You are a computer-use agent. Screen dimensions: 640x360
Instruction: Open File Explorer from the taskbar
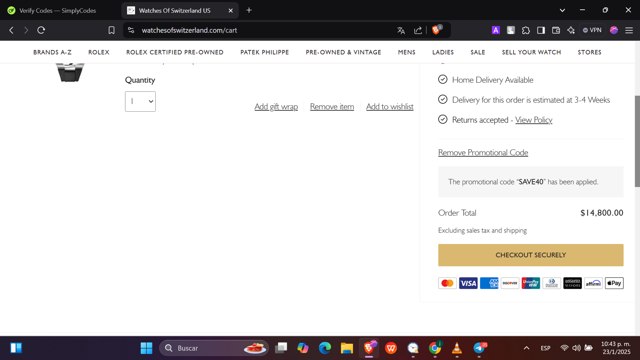(347, 348)
